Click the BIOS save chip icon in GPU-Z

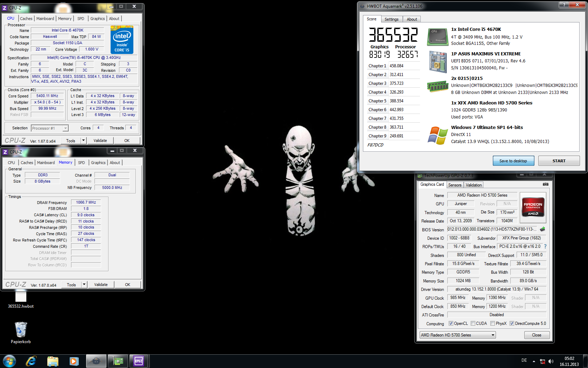click(542, 229)
